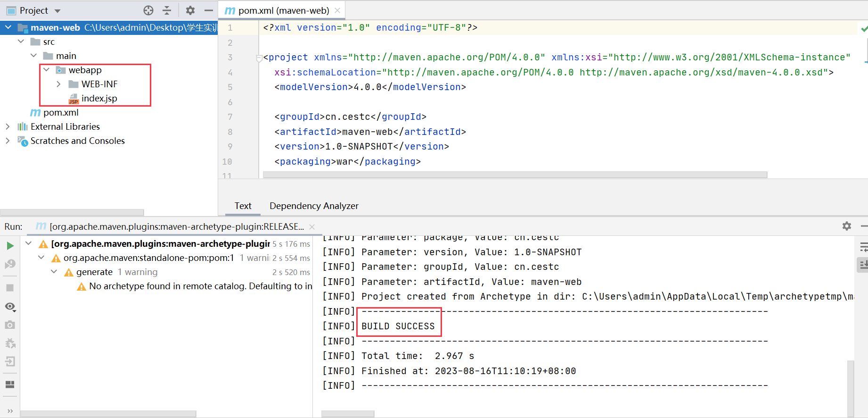868x418 pixels.
Task: Collapse the generate node
Action: (x=54, y=272)
